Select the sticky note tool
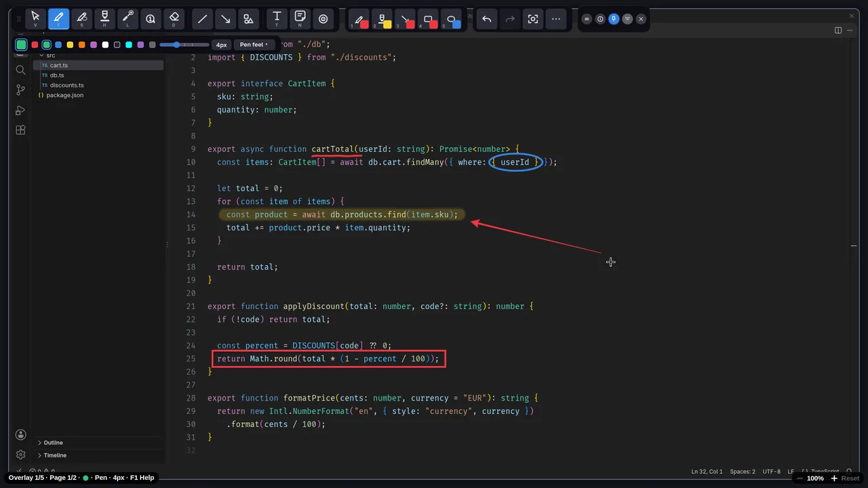 pos(300,19)
